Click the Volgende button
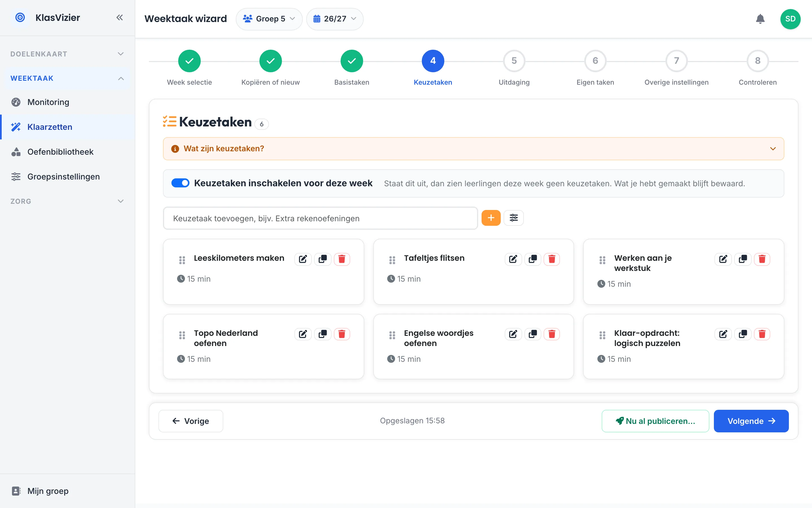Viewport: 812px width, 508px height. [751, 421]
